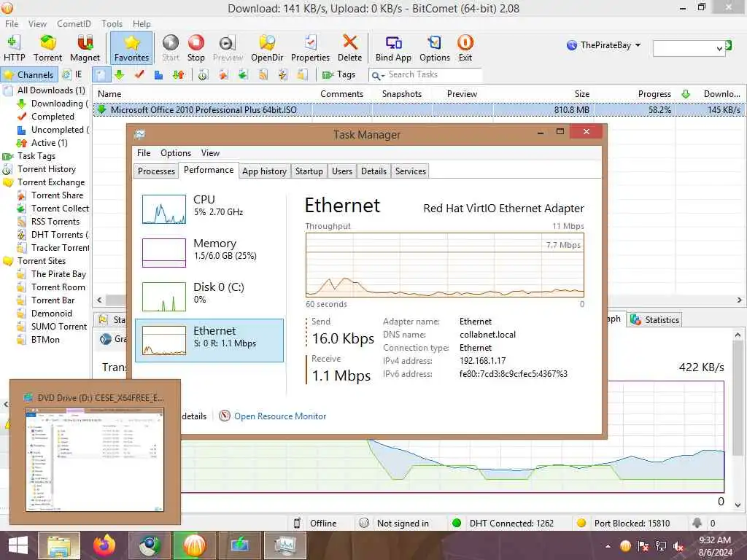Switch to the Services tab
This screenshot has width=747, height=560.
tap(410, 171)
